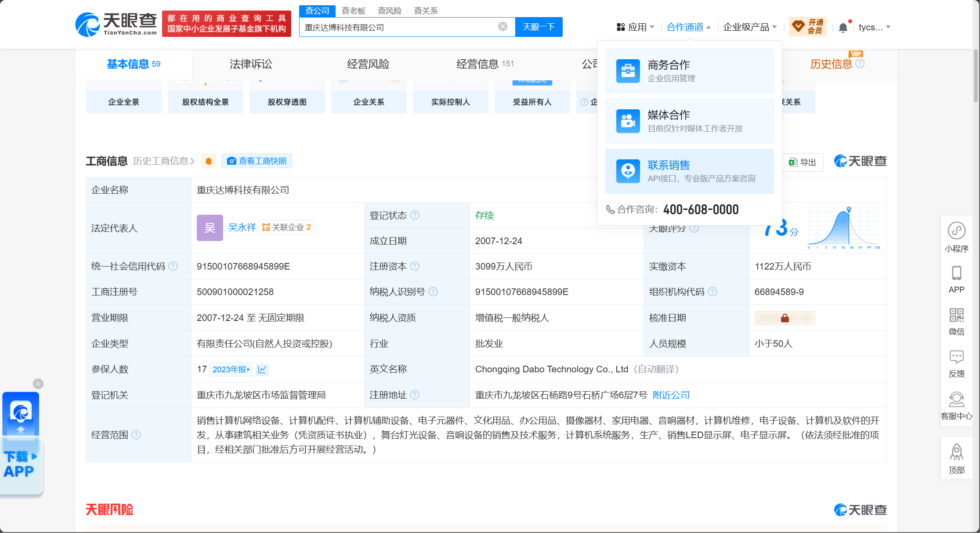Close the 下载APP floating banner
The height and width of the screenshot is (533, 980).
[38, 384]
